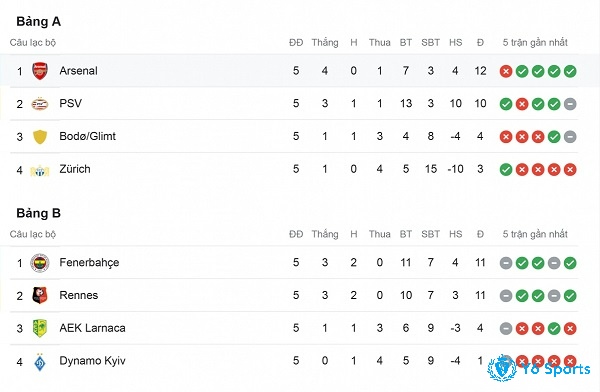Viewport: 600px width, 392px height.
Task: Click the Zürich club crest
Action: click(40, 170)
